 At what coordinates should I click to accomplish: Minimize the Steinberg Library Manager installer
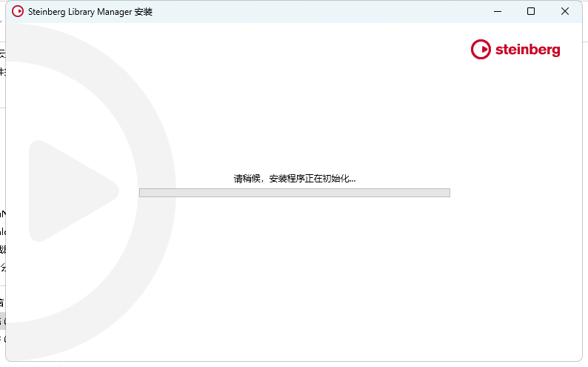[497, 12]
